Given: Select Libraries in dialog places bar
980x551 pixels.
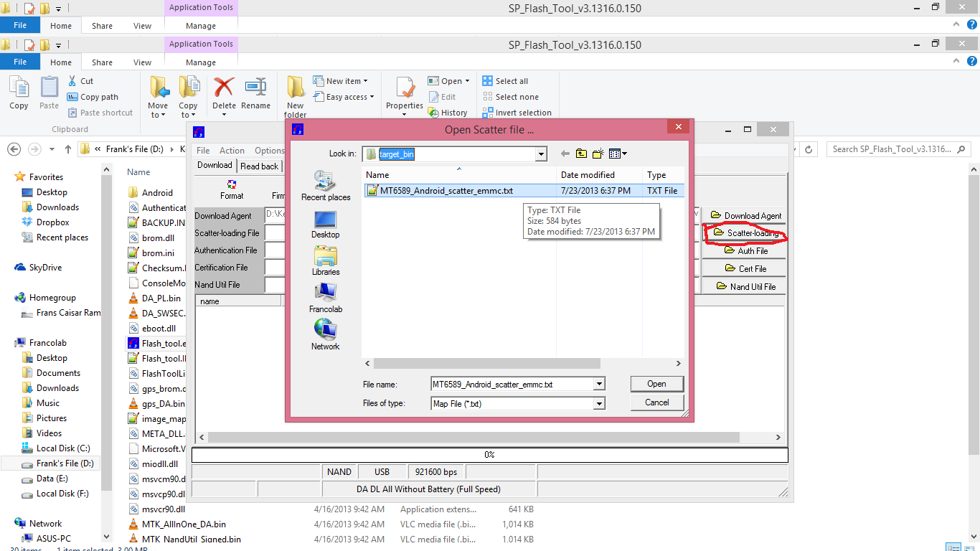Looking at the screenshot, I should tap(326, 261).
